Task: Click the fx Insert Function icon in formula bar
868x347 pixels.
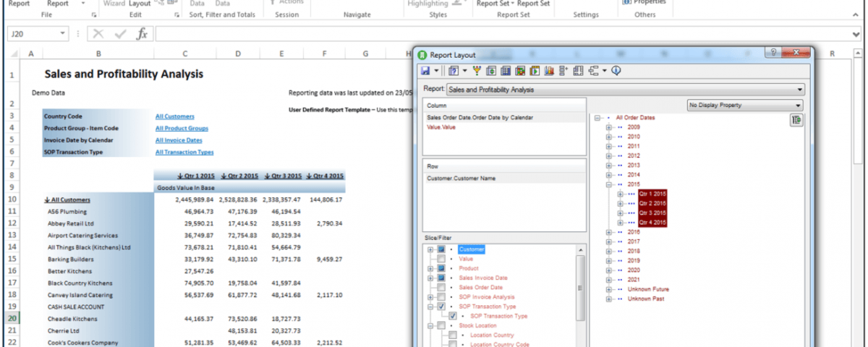Action: (142, 33)
